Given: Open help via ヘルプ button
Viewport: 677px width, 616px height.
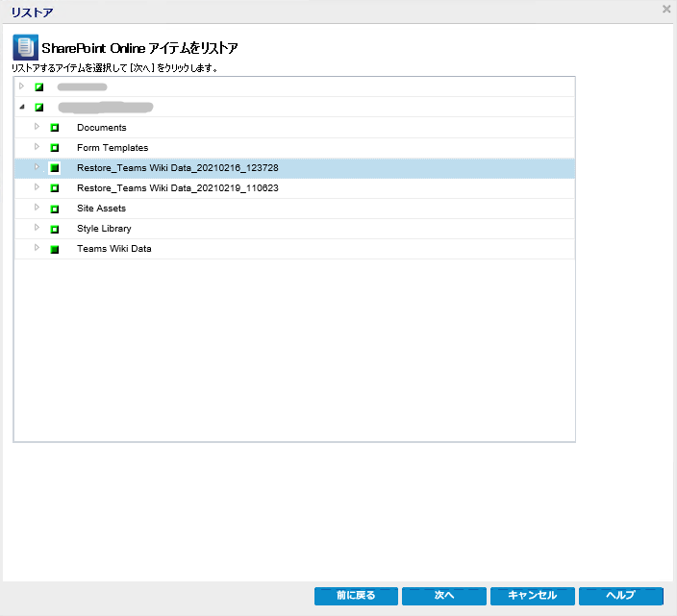Looking at the screenshot, I should coord(621,596).
